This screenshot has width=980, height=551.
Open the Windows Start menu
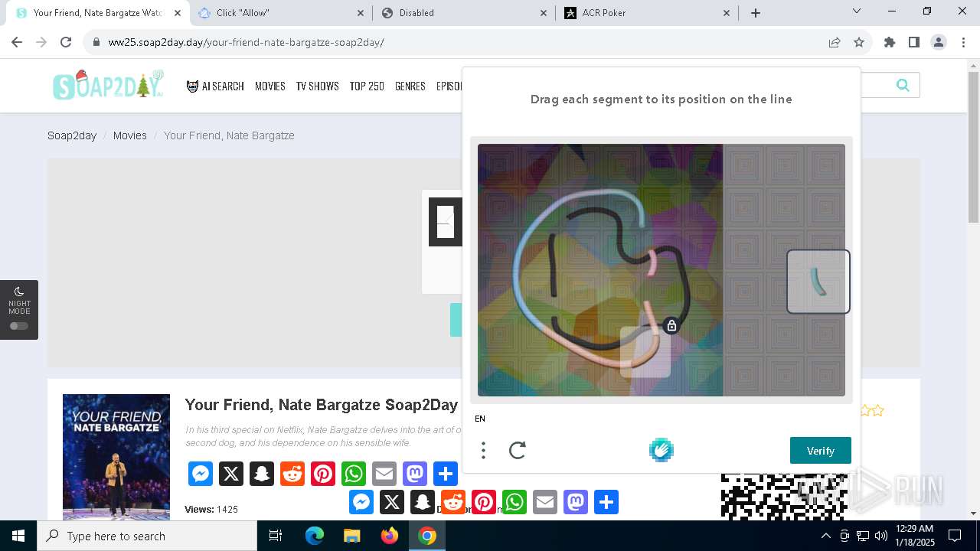click(x=18, y=536)
